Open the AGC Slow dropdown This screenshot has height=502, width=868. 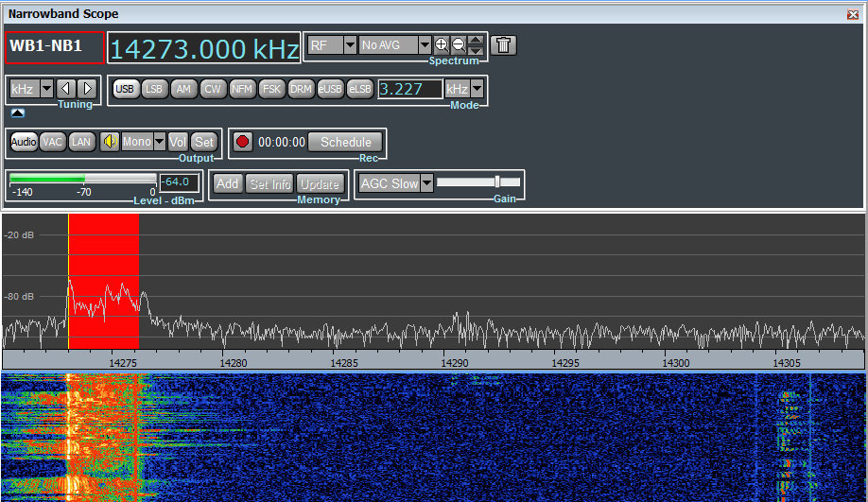426,183
